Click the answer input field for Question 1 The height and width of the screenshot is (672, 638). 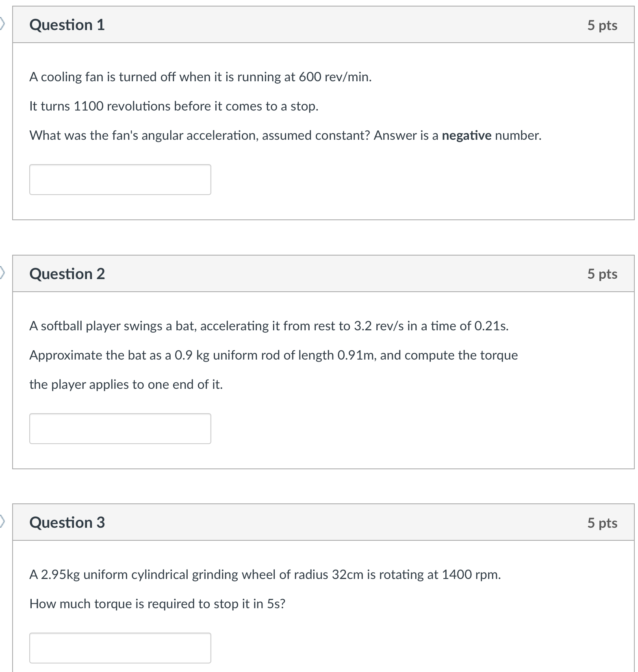tap(120, 179)
